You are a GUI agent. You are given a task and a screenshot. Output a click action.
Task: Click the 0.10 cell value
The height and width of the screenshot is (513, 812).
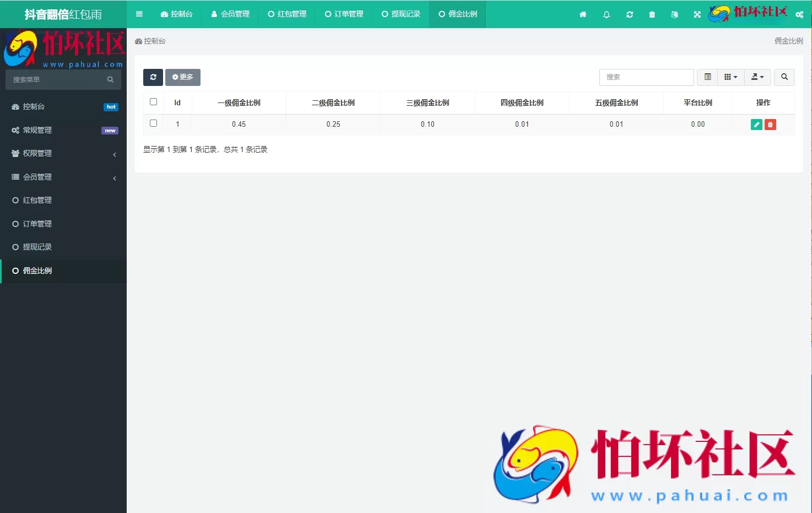[427, 125]
